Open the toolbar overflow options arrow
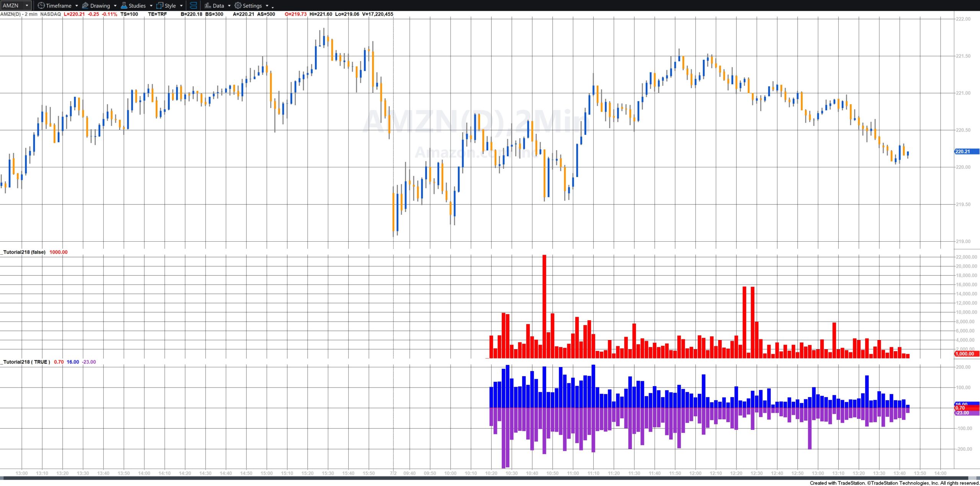The height and width of the screenshot is (486, 980). (x=273, y=7)
